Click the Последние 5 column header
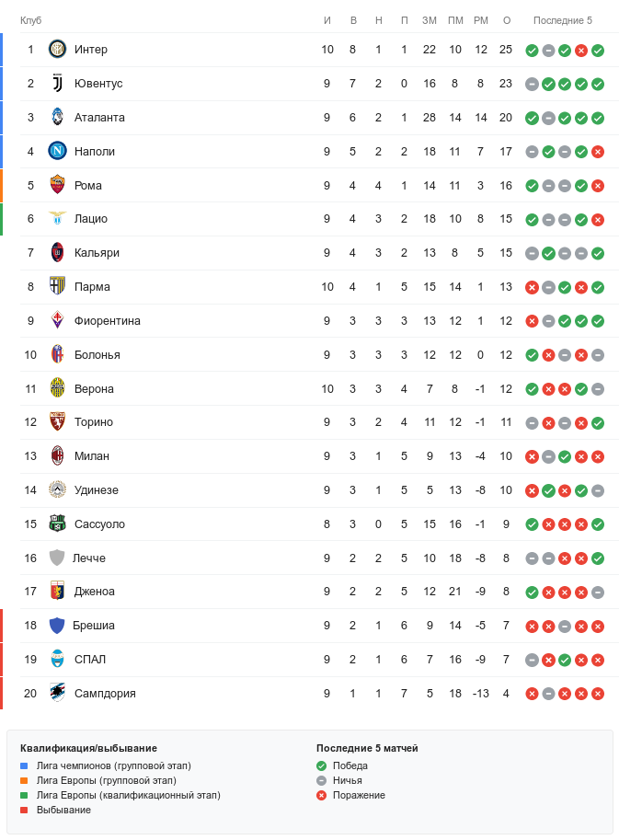 (x=563, y=20)
